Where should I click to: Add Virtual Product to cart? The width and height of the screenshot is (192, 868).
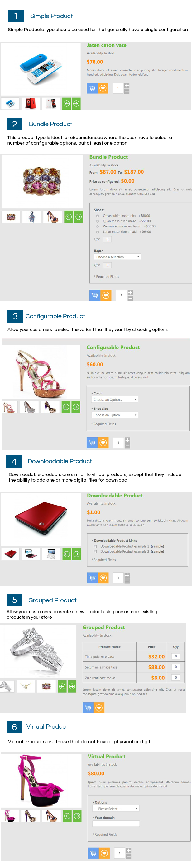94,853
